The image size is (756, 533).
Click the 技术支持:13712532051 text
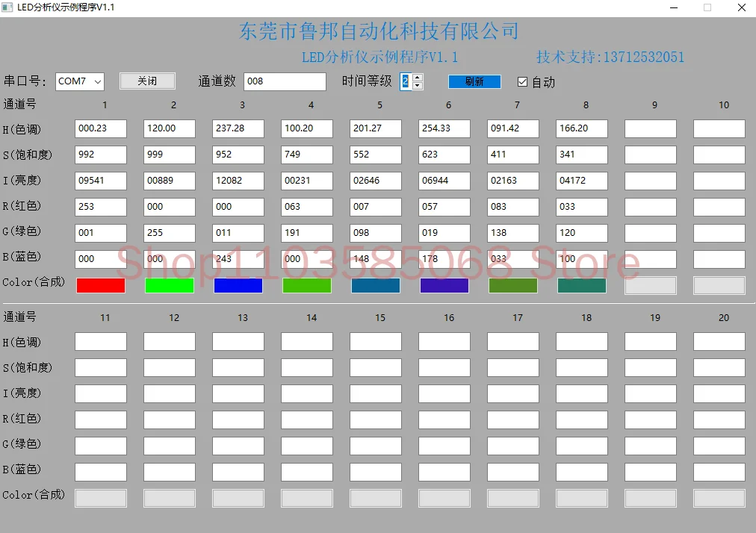[x=610, y=57]
